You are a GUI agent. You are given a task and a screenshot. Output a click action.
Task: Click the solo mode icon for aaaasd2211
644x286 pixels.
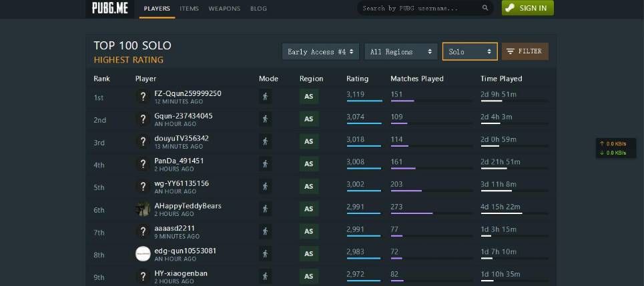coord(266,231)
